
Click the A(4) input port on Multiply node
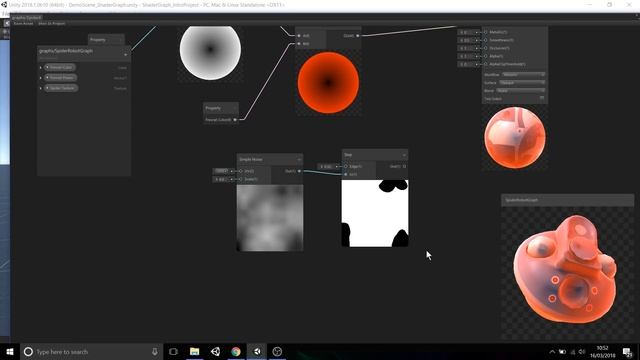pyautogui.click(x=299, y=36)
